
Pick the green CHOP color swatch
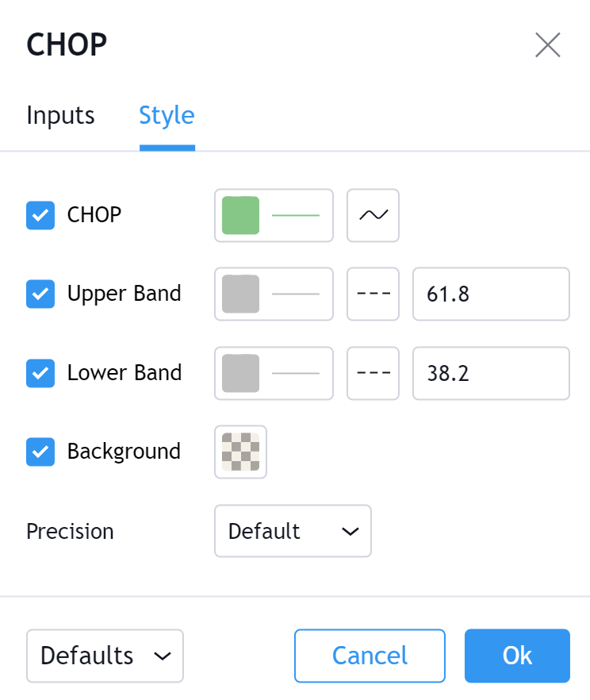[x=241, y=215]
